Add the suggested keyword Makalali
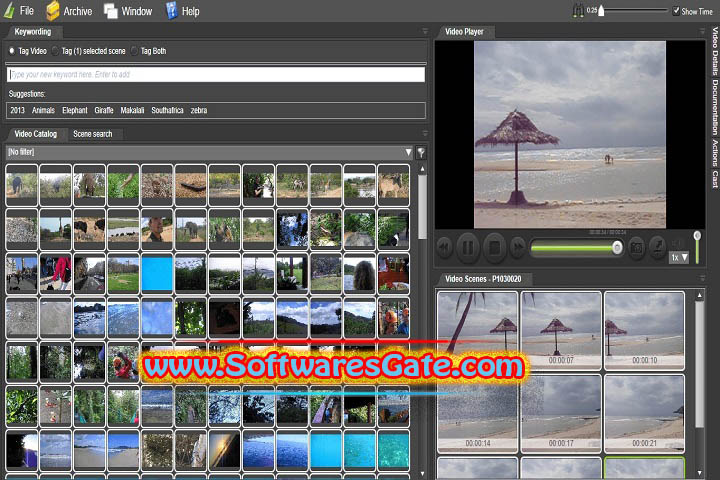 [x=132, y=110]
